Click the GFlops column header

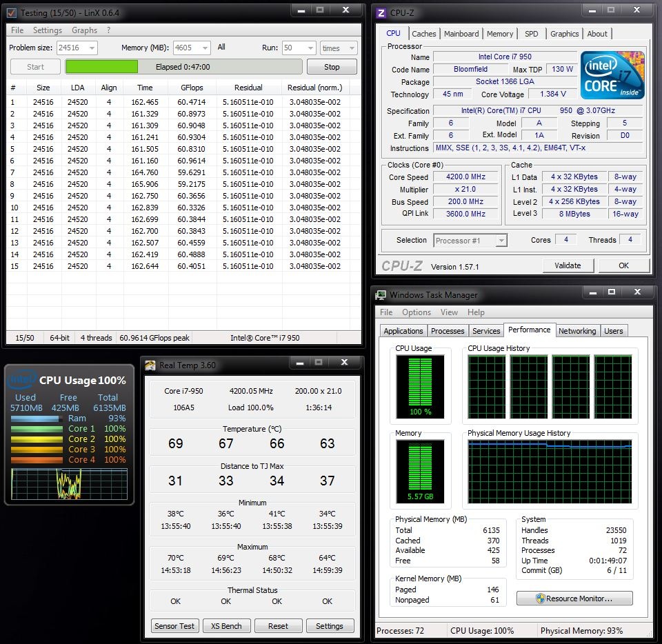point(191,88)
